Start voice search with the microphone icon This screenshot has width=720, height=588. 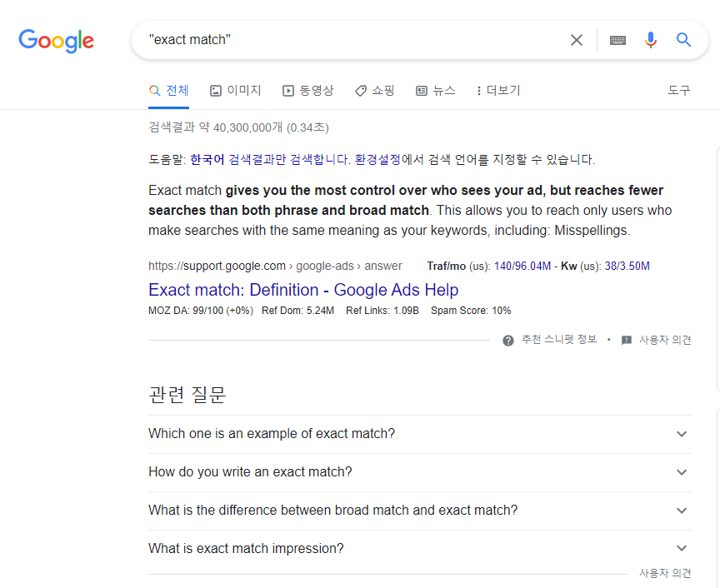coord(650,40)
